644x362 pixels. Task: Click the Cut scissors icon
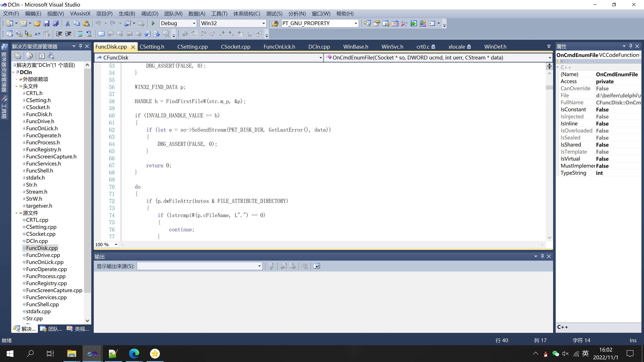(67, 23)
